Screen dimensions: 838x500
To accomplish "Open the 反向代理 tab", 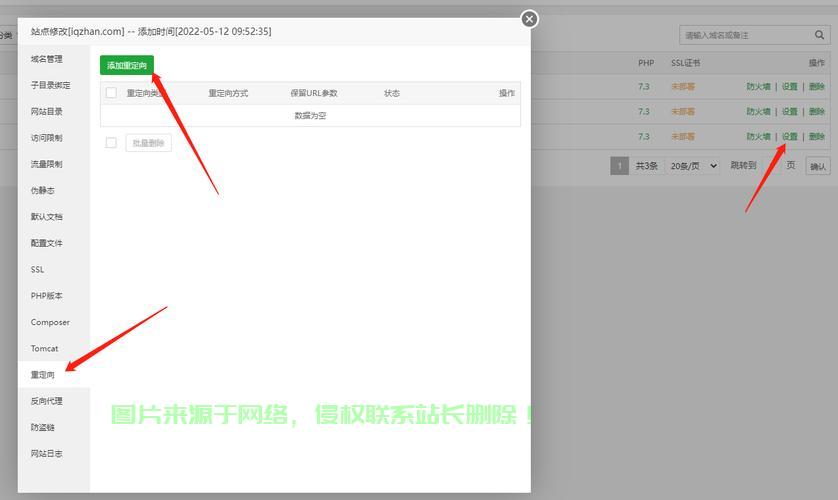I will click(46, 401).
